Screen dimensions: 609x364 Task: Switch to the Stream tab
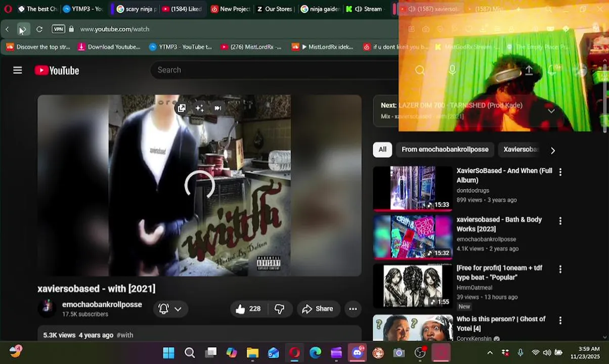pos(365,9)
